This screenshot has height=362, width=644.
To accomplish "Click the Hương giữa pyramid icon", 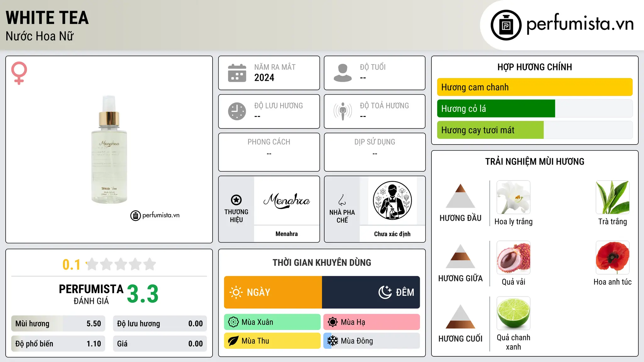I will [x=461, y=256].
